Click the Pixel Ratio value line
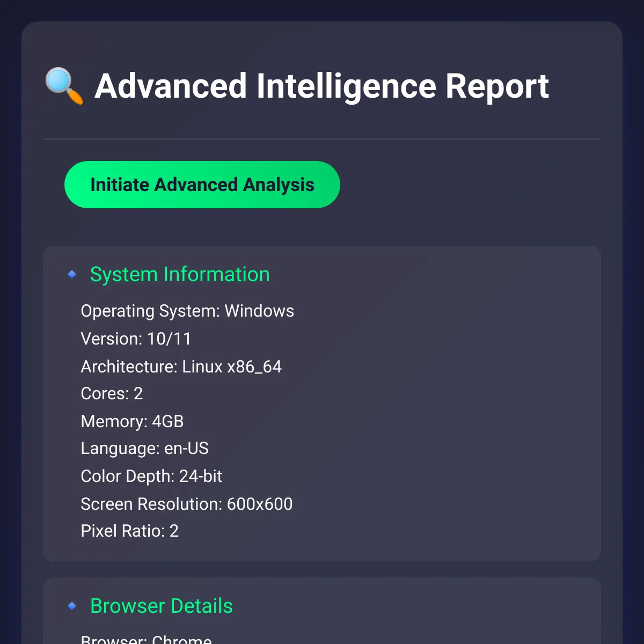 point(129,531)
